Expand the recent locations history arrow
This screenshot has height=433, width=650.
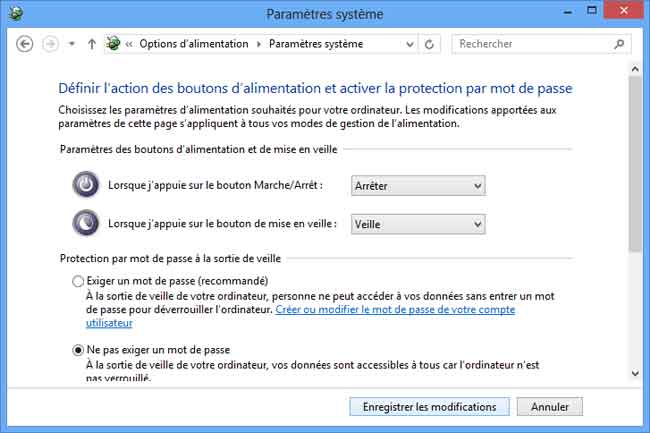click(x=72, y=44)
